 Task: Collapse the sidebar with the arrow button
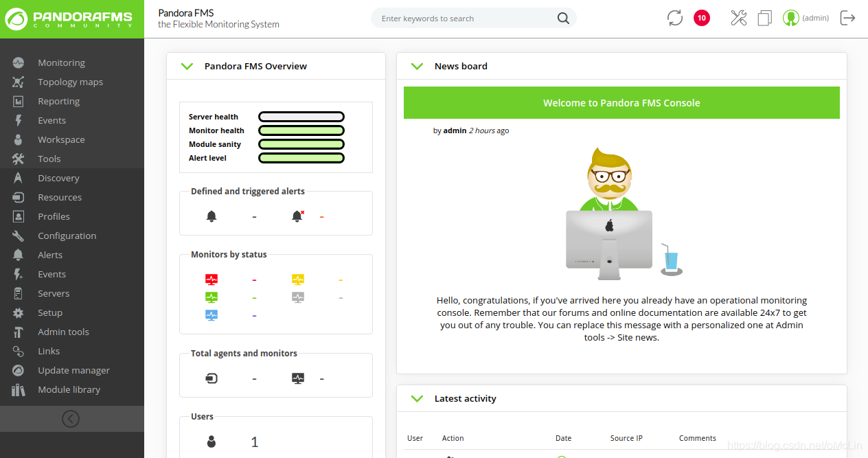pyautogui.click(x=71, y=418)
